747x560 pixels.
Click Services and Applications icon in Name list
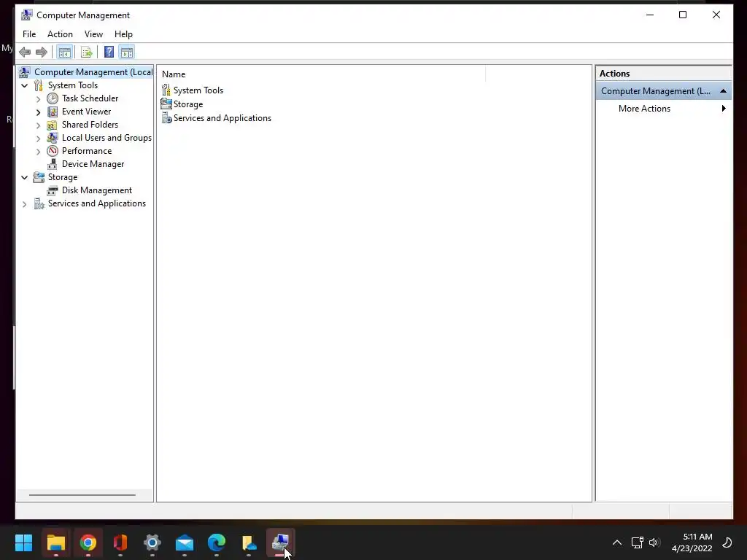[166, 118]
